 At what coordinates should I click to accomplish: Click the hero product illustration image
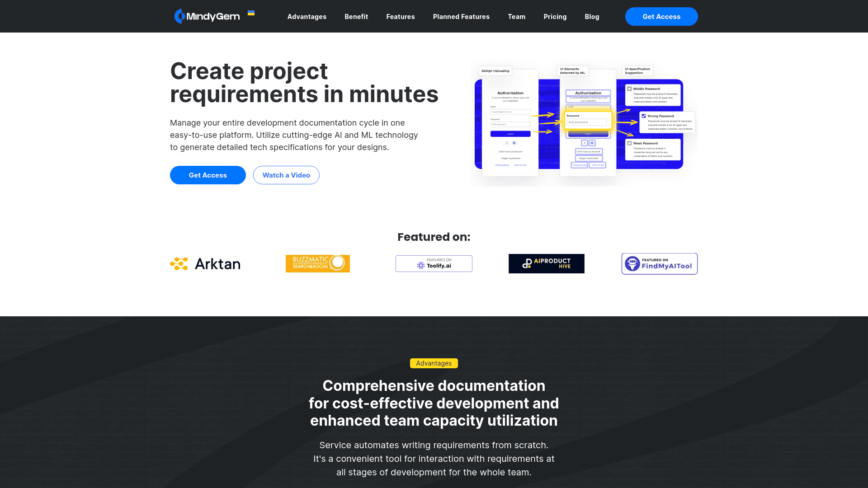[584, 123]
